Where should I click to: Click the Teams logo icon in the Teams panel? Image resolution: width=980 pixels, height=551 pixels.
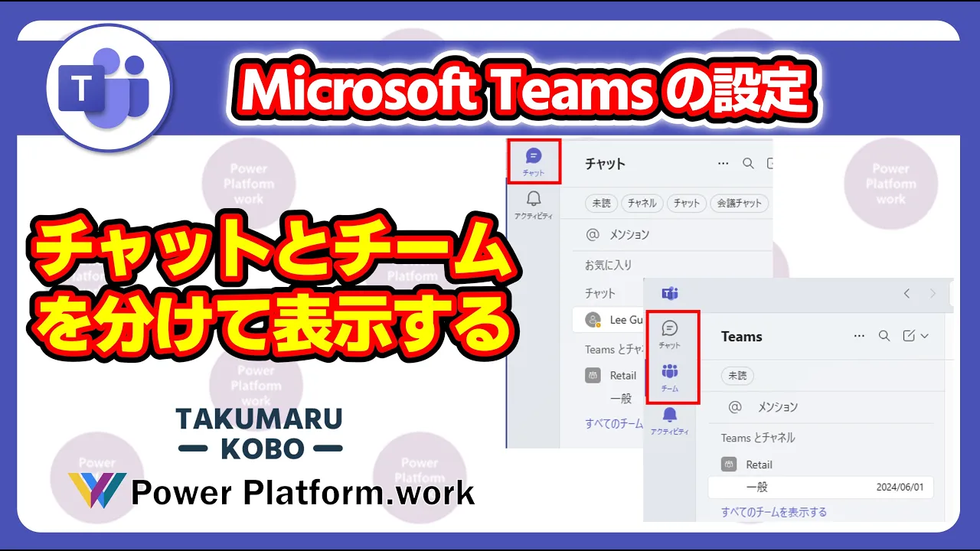click(670, 293)
